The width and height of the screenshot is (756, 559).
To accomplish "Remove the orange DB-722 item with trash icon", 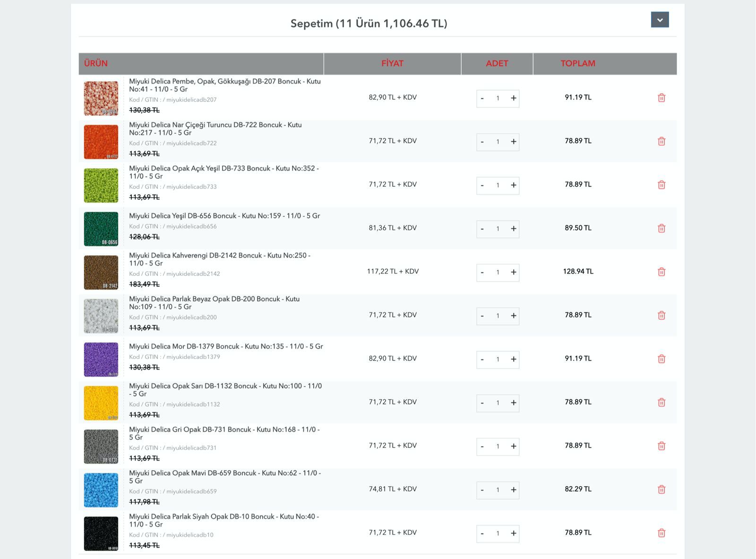I will pyautogui.click(x=661, y=141).
